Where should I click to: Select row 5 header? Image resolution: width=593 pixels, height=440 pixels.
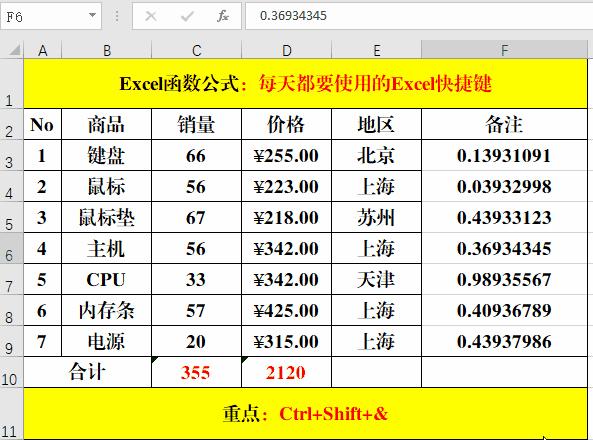pyautogui.click(x=11, y=217)
